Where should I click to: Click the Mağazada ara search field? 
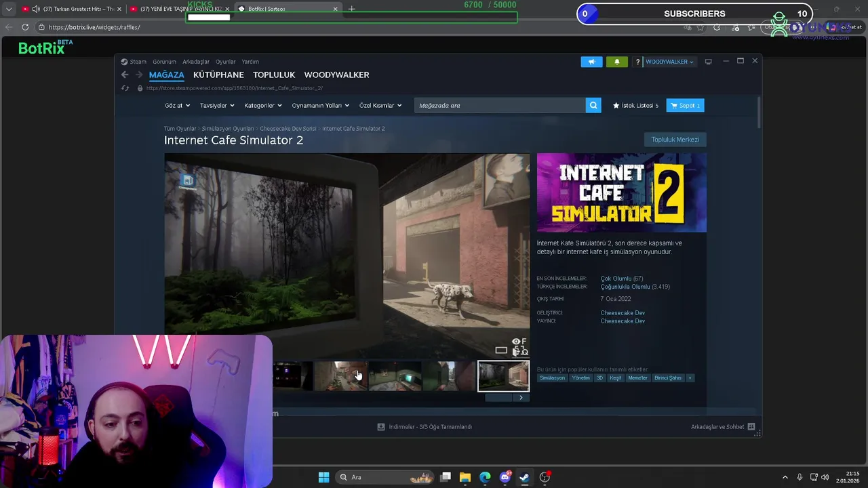click(500, 105)
